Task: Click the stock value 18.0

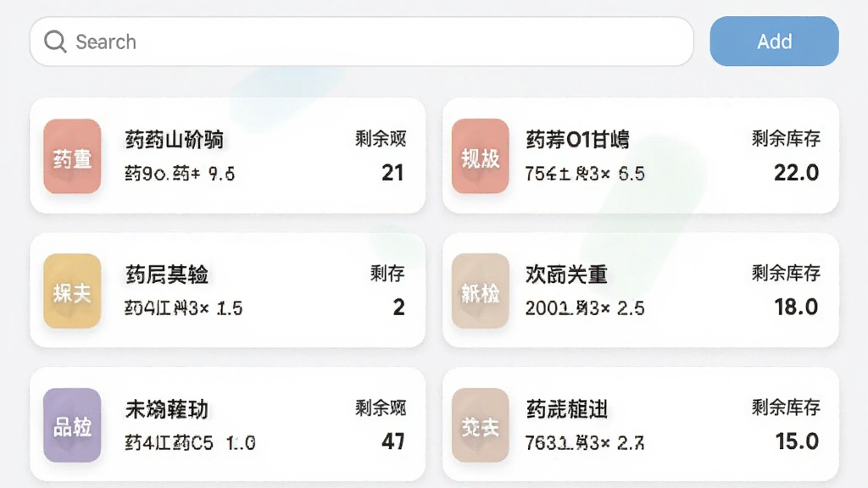Action: click(796, 307)
